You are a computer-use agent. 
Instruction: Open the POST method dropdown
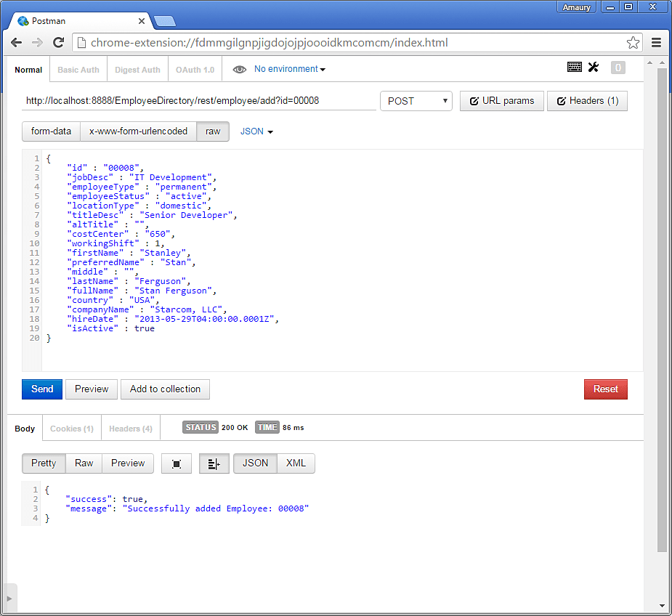416,101
